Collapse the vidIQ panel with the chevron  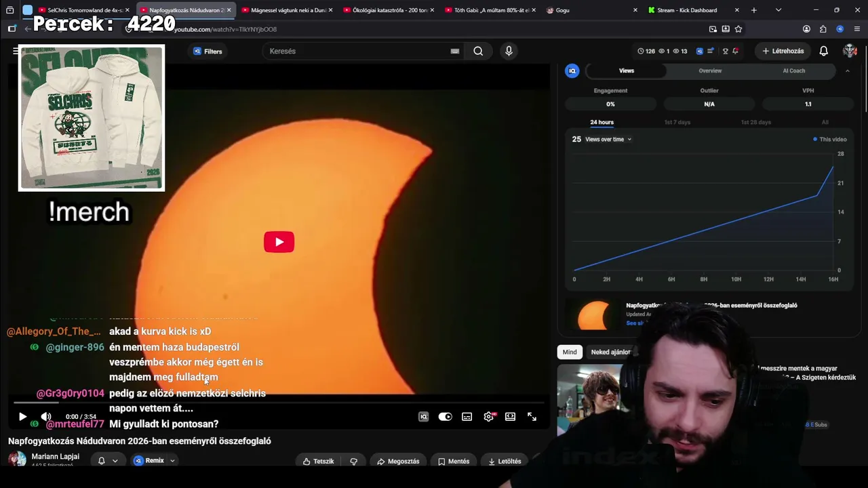coord(847,70)
